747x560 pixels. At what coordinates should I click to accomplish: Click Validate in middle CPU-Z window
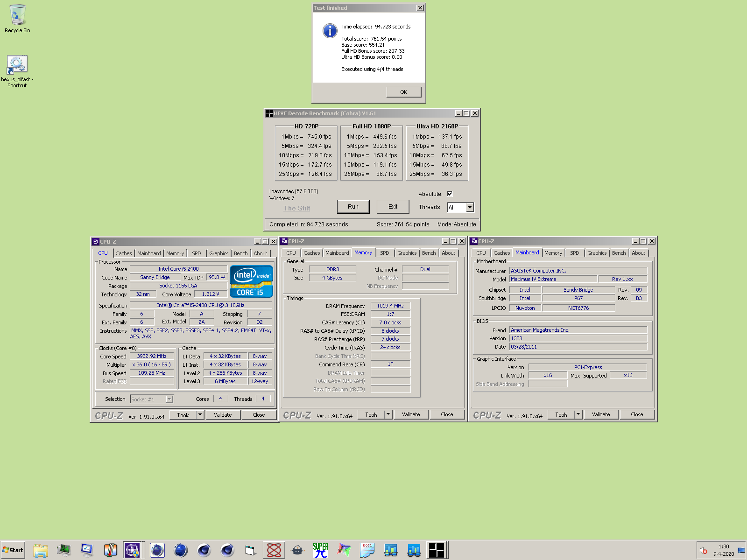coord(411,414)
